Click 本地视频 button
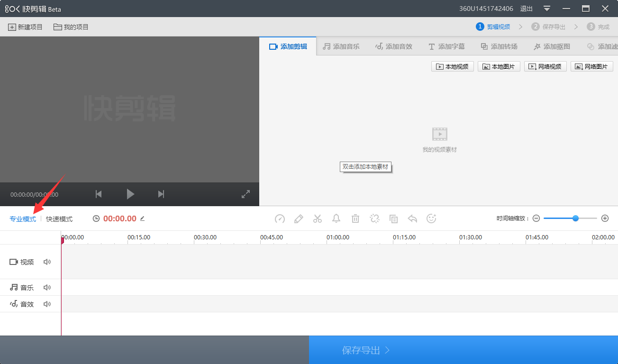This screenshot has height=364, width=618. coord(453,66)
